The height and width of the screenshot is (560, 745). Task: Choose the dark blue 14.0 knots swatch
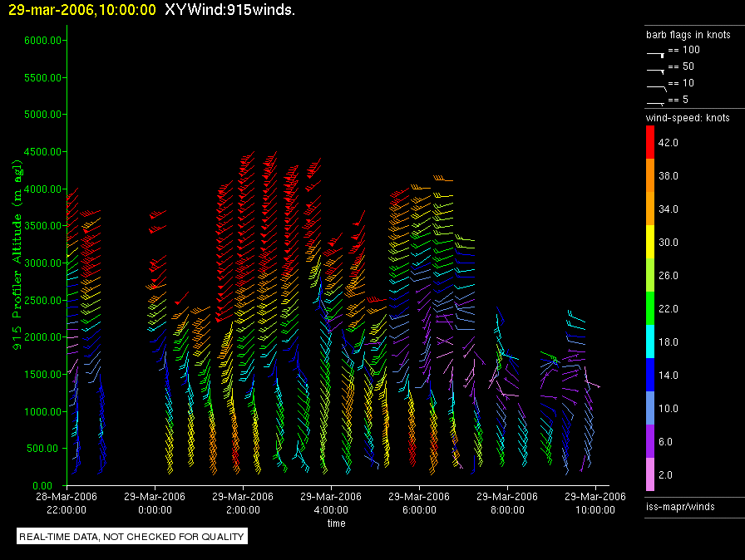click(651, 376)
